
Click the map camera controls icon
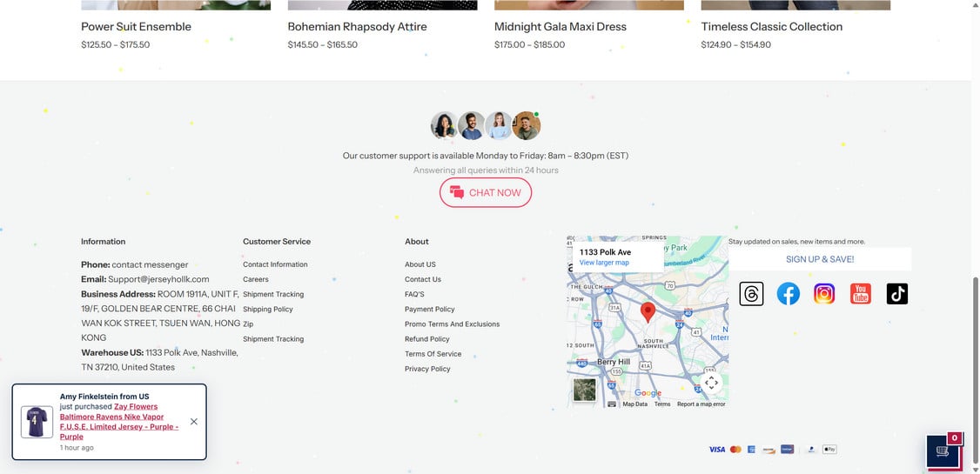point(711,383)
